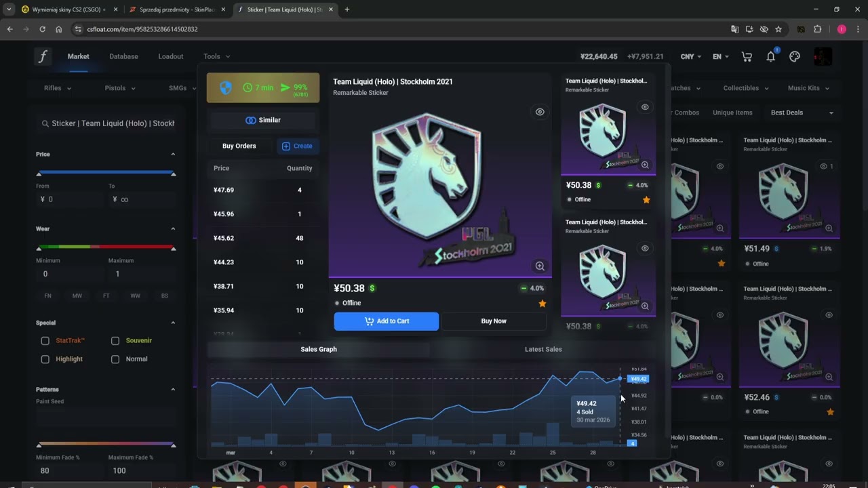Enable the Highlight checkbox
The image size is (868, 488).
(x=45, y=359)
